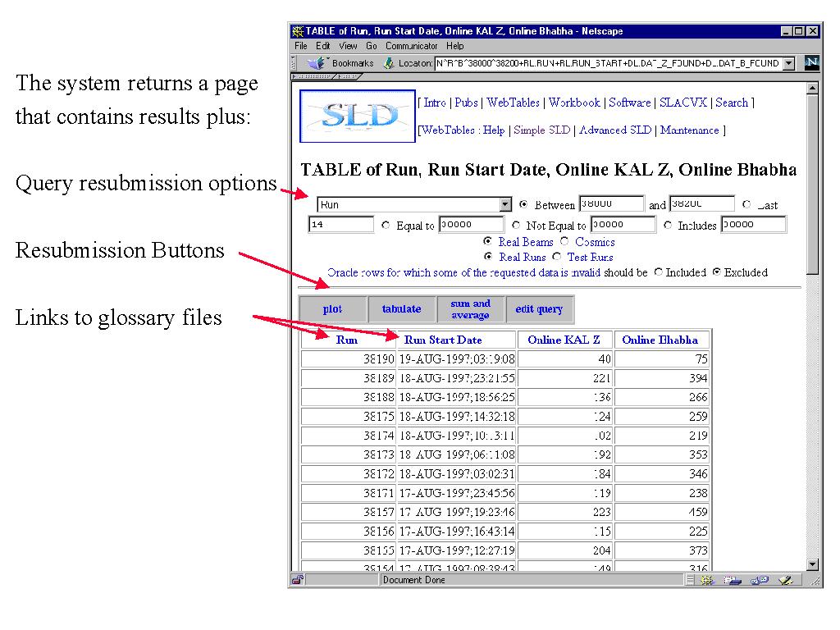This screenshot has height=630, width=840.
Task: Choose Included for invalid Oracle rows
Action: pyautogui.click(x=658, y=272)
